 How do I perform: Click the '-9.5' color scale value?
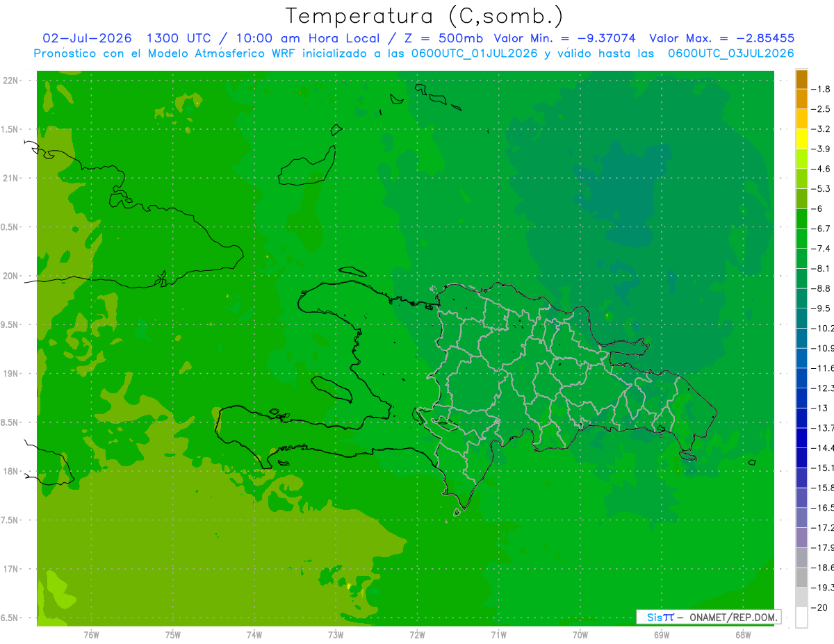[x=821, y=308]
